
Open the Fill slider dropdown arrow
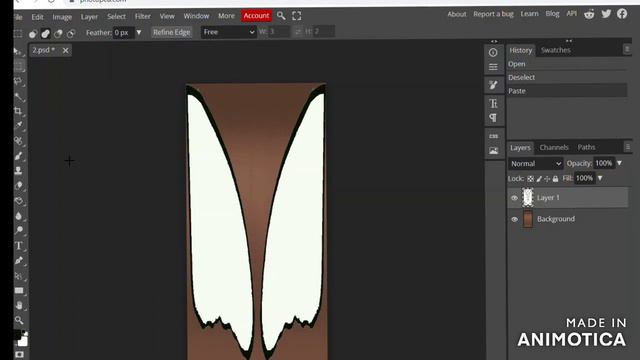click(600, 178)
